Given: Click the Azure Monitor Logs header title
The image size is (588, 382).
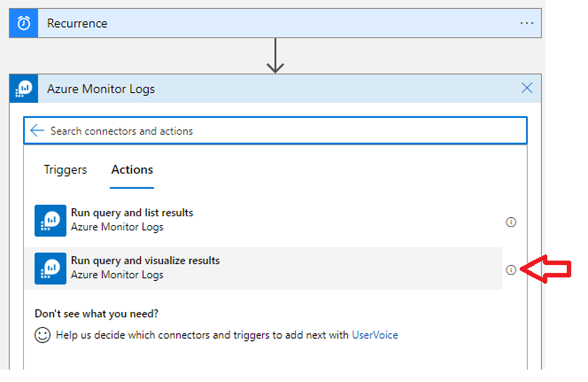Looking at the screenshot, I should tap(101, 89).
